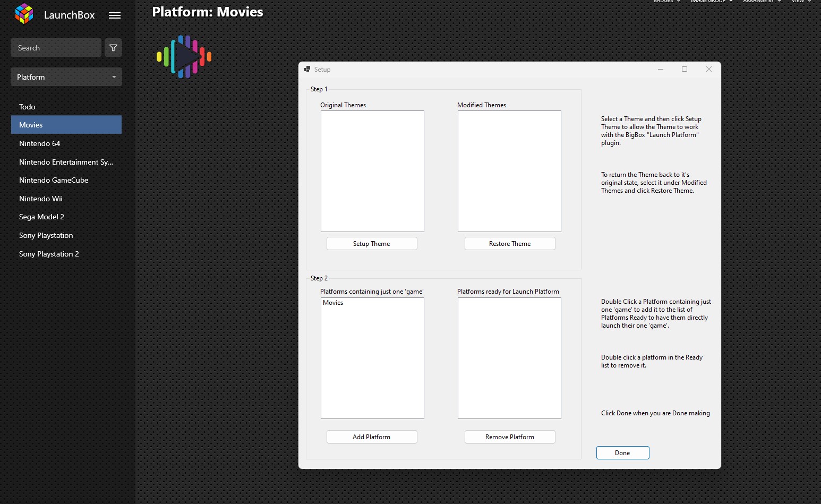Click the LaunchBox cube logo
This screenshot has width=821, height=504.
[24, 14]
